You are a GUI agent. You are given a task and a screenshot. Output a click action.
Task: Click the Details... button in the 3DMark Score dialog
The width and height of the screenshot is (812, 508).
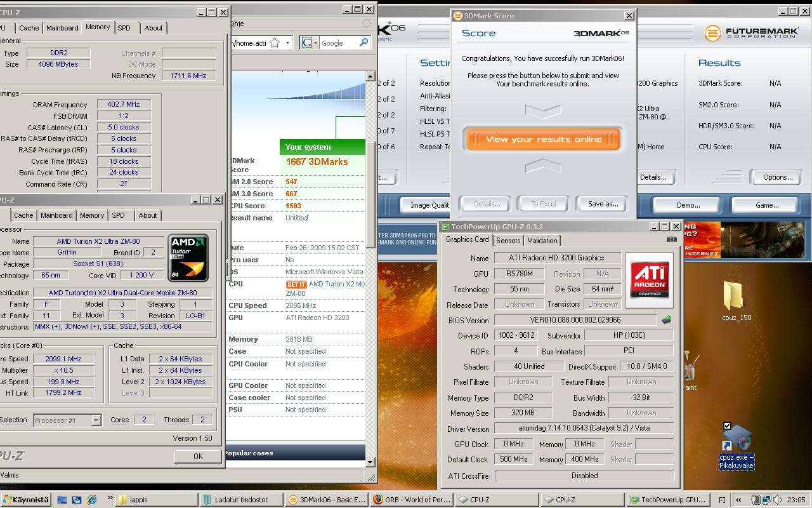coord(487,204)
